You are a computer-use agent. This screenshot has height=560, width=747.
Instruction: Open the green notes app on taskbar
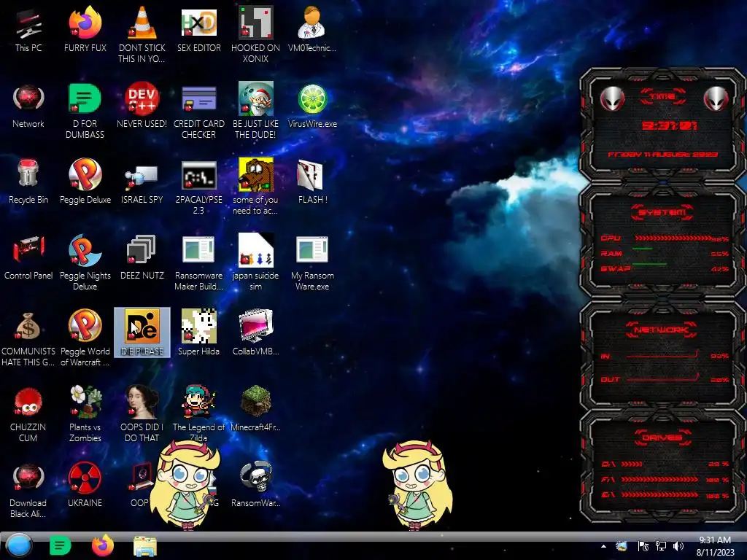[60, 545]
